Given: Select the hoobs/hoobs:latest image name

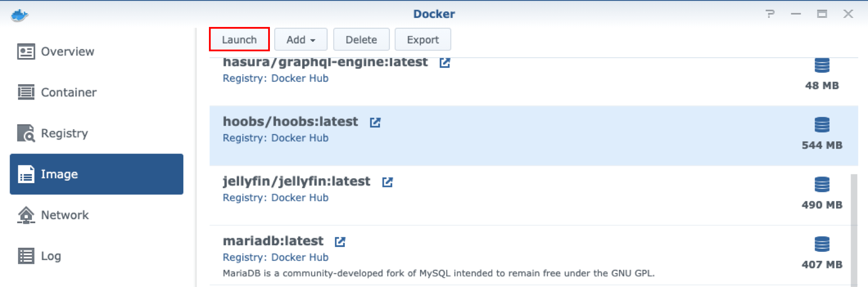Looking at the screenshot, I should tap(290, 121).
